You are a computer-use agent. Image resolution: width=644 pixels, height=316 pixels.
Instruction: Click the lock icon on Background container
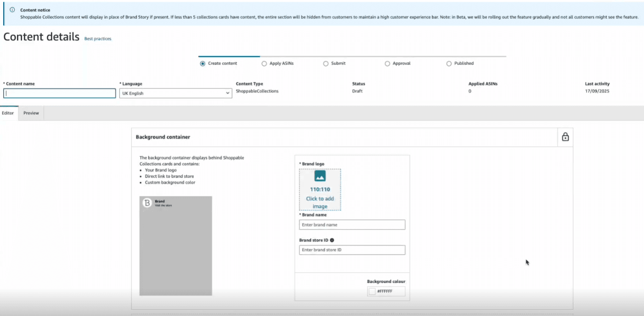[x=565, y=137]
